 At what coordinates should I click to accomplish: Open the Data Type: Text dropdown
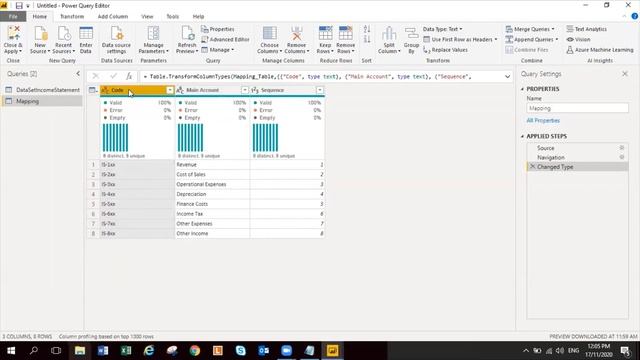tap(442, 29)
